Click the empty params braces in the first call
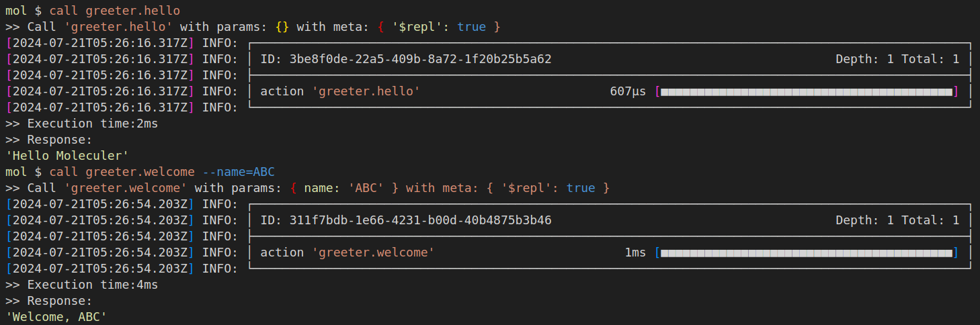 pyautogui.click(x=282, y=27)
